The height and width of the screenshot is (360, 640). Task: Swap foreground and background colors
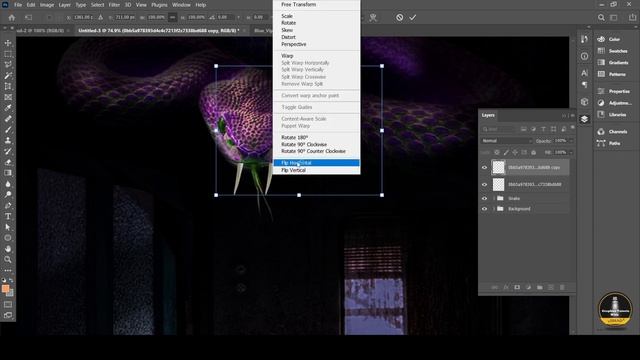(x=11, y=280)
